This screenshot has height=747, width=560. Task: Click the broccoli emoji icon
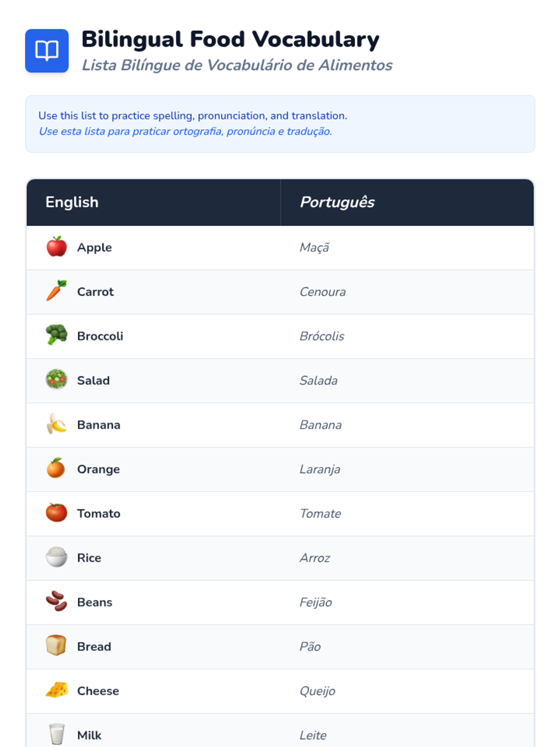[x=56, y=335]
